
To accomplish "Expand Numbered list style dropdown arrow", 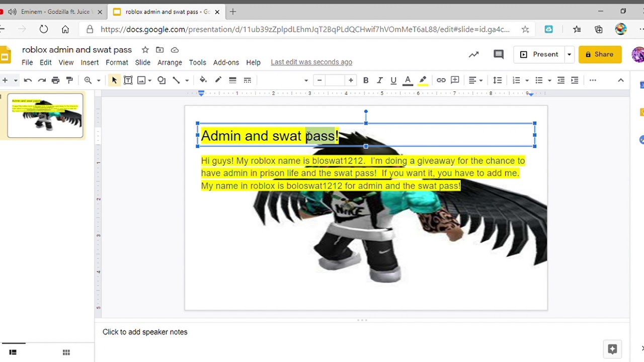I will [527, 80].
